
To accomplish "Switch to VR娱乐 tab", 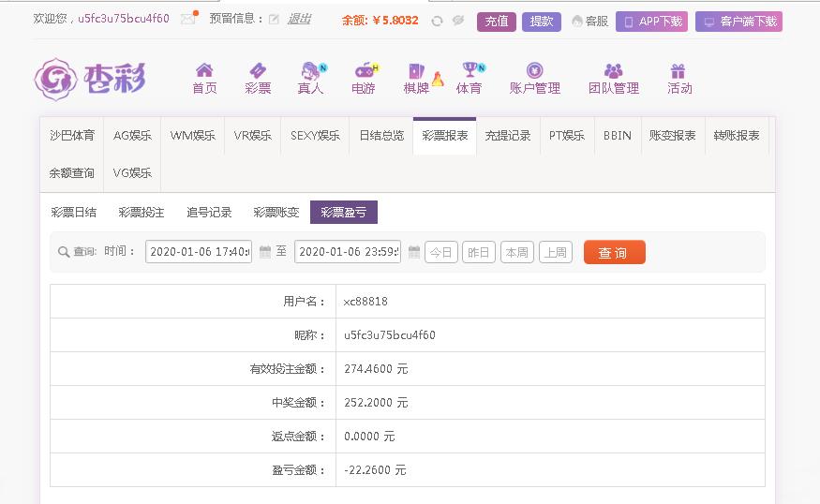I will [x=253, y=136].
